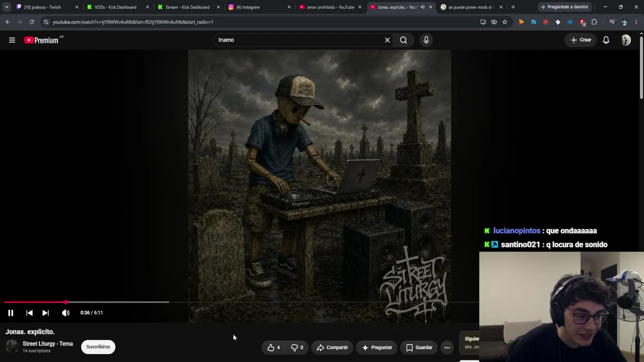Viewport: 644px width, 362px height.
Task: Go back in browser history
Action: click(8, 22)
